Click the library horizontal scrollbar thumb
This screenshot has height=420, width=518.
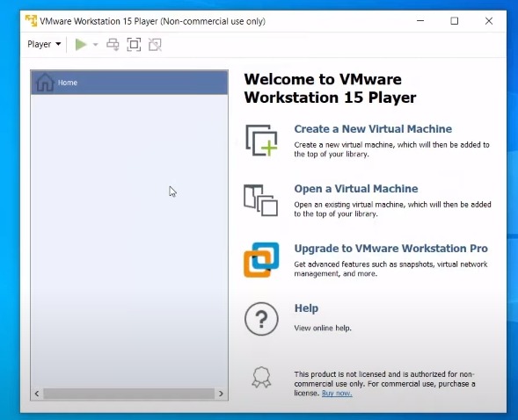(x=128, y=394)
